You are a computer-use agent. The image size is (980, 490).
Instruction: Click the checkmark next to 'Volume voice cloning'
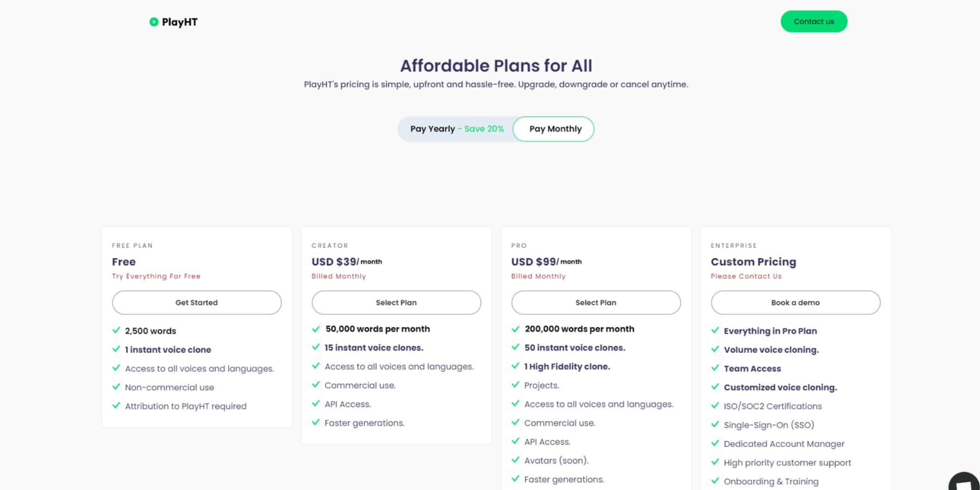coord(715,349)
